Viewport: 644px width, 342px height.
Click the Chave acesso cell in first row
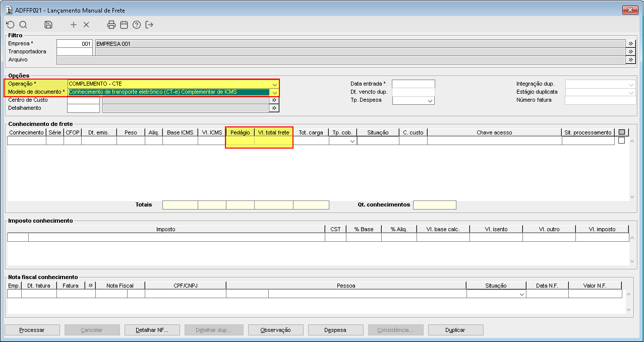click(494, 141)
